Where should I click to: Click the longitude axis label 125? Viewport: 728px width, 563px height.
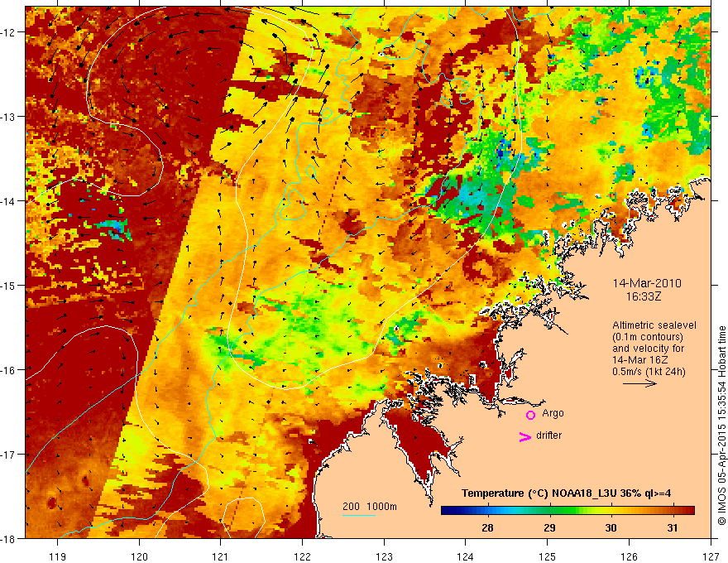coord(548,556)
